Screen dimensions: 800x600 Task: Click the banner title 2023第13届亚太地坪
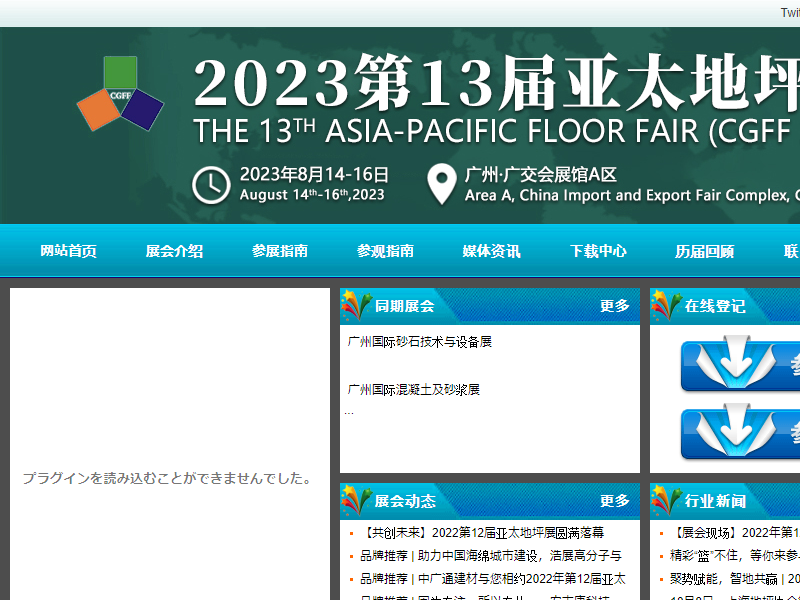tap(496, 83)
